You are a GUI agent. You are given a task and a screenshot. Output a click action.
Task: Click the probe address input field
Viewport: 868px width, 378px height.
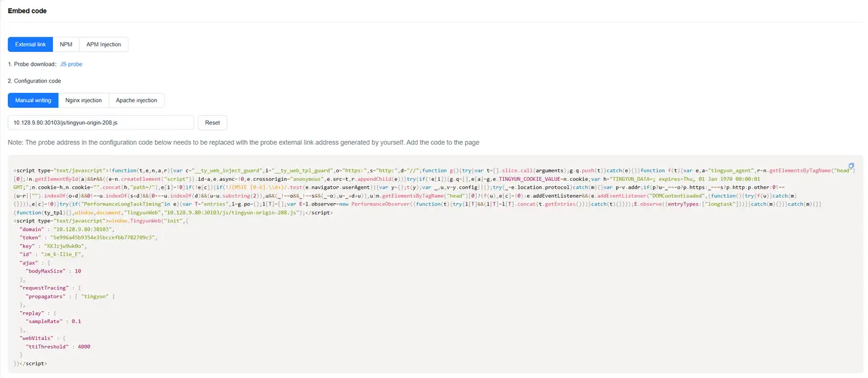coord(100,122)
